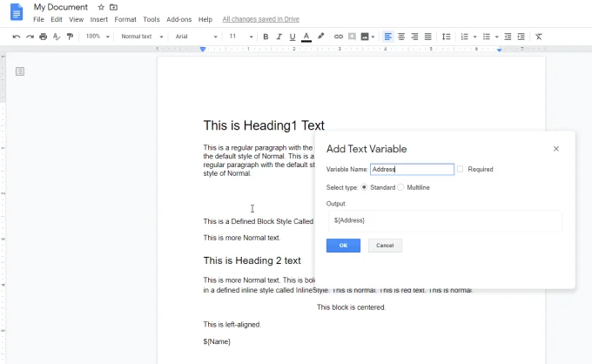Move document with folder icon
Image resolution: width=592 pixels, height=364 pixels.
(x=113, y=7)
